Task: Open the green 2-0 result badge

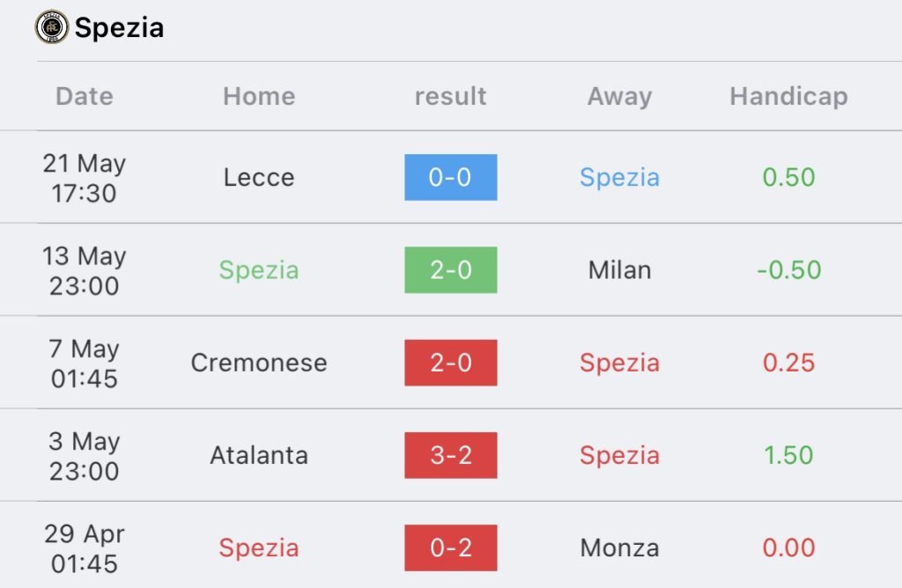Action: (450, 270)
